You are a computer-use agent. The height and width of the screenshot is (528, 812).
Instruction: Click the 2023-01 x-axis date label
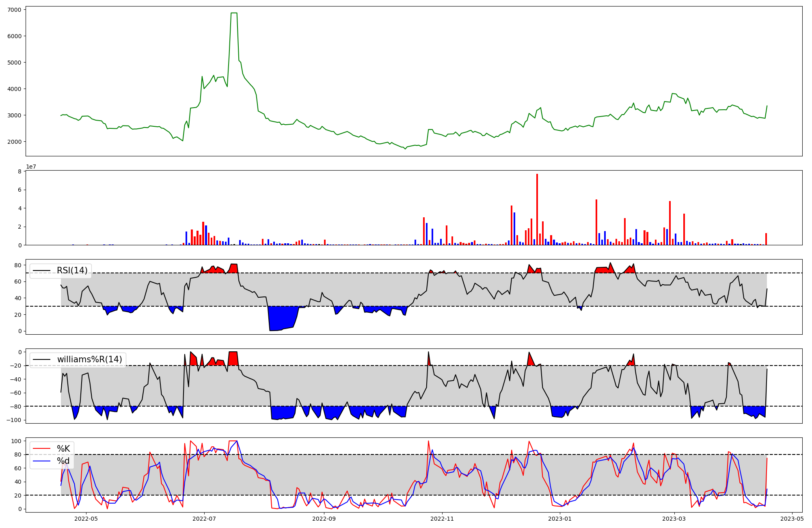point(560,519)
